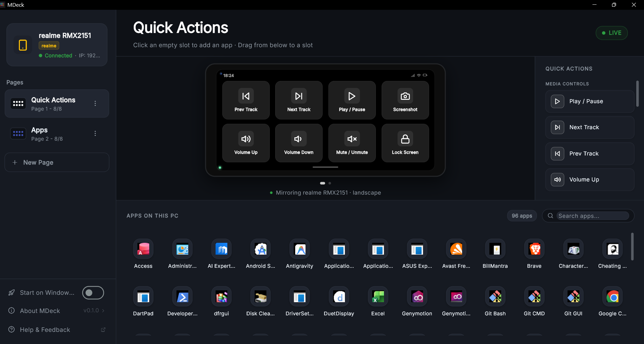Open About MDeck
The width and height of the screenshot is (644, 344).
tap(57, 311)
